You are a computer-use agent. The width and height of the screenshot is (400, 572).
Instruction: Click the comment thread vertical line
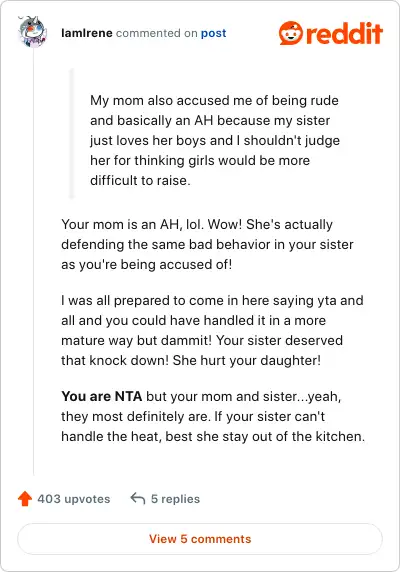(33, 261)
